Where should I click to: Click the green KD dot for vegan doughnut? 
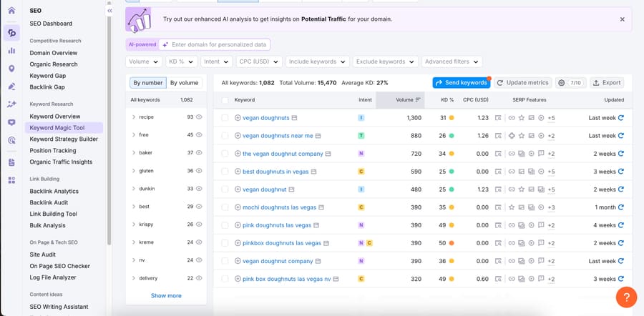pos(452,189)
